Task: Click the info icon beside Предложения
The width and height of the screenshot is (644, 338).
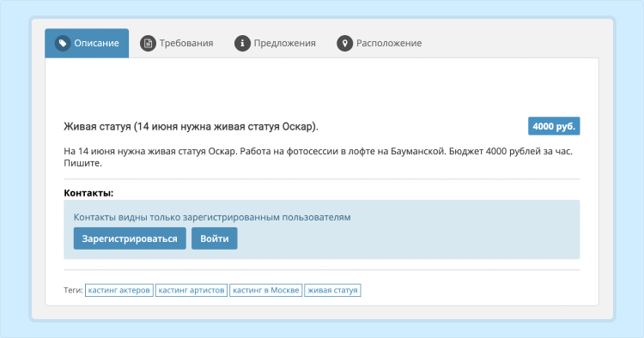Action: tap(242, 43)
